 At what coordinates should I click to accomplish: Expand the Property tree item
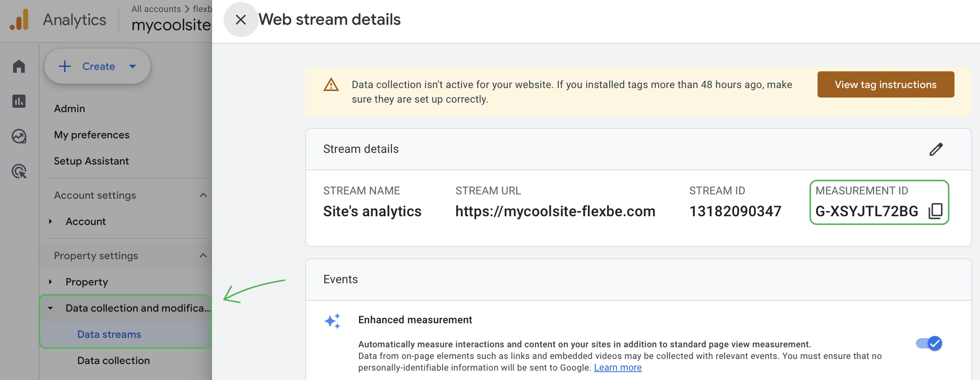(51, 282)
